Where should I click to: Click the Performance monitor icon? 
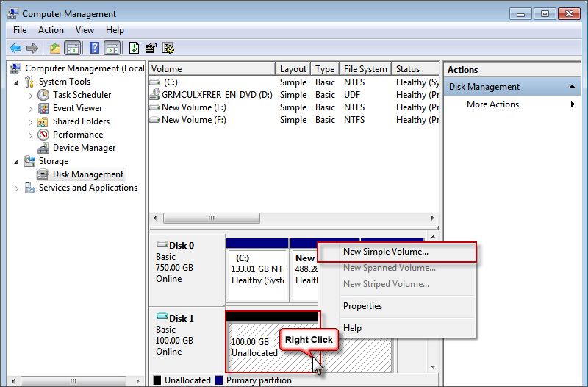click(43, 135)
